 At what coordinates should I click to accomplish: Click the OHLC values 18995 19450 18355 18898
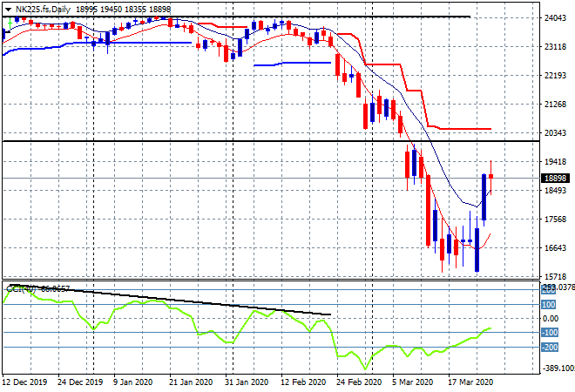coord(123,10)
